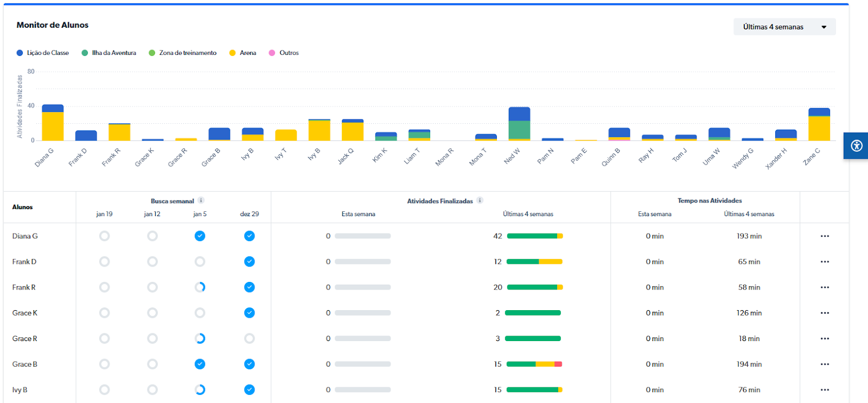Hide the Arena series in the legend

[242, 53]
